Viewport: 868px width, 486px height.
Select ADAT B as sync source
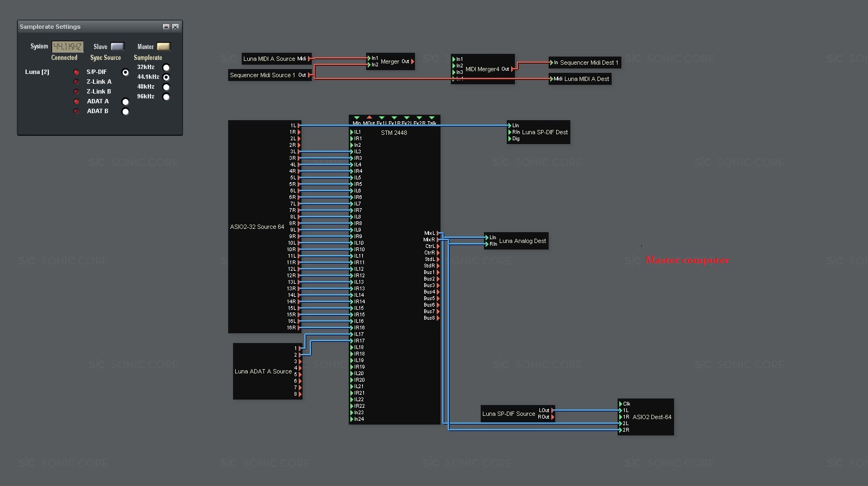point(125,111)
